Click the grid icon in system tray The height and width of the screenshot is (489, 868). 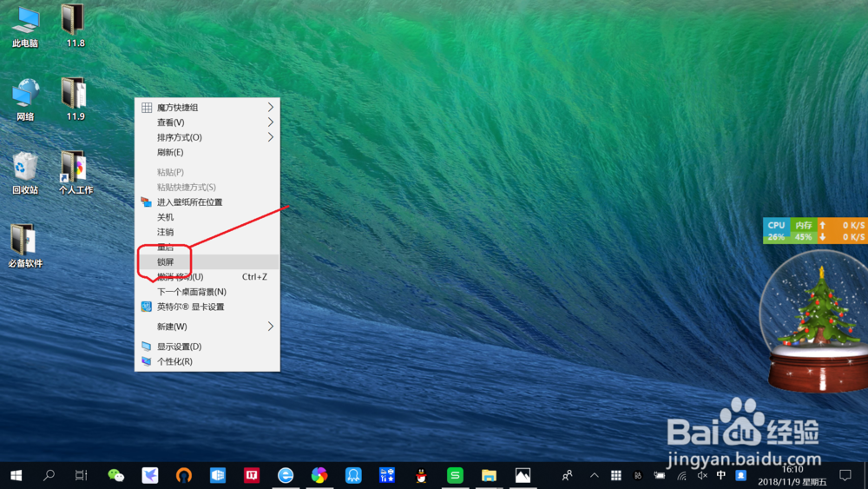(x=615, y=475)
